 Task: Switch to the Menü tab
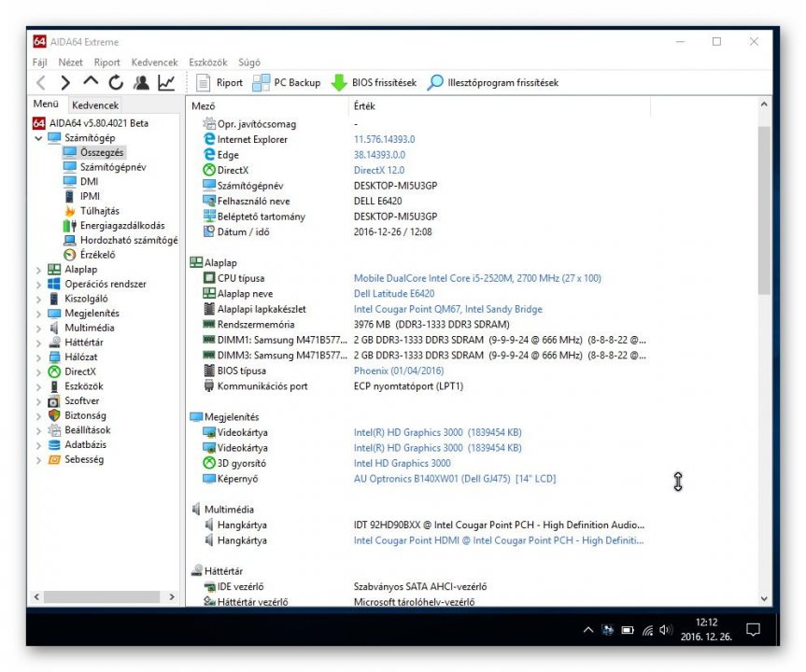click(x=47, y=104)
